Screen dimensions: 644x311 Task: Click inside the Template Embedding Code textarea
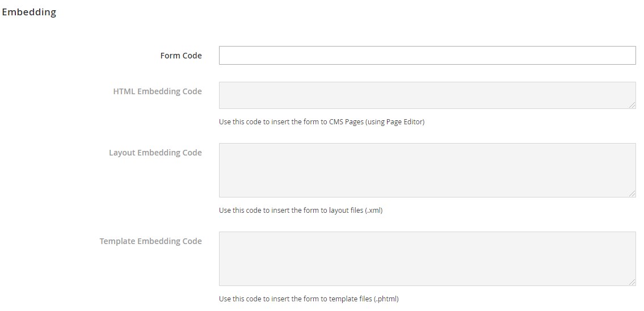coord(427,259)
